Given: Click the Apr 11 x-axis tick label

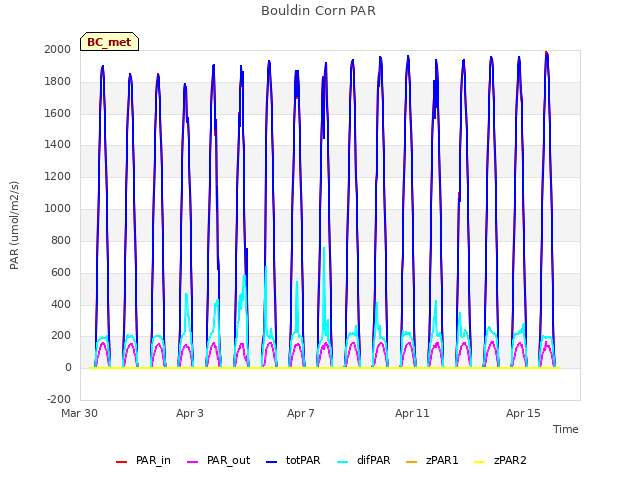Looking at the screenshot, I should pyautogui.click(x=412, y=413).
